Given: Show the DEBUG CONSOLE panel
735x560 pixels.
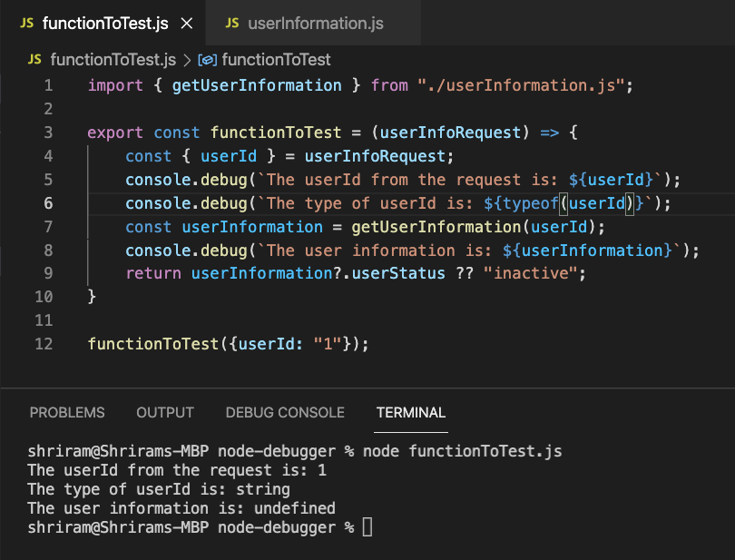Looking at the screenshot, I should [285, 412].
